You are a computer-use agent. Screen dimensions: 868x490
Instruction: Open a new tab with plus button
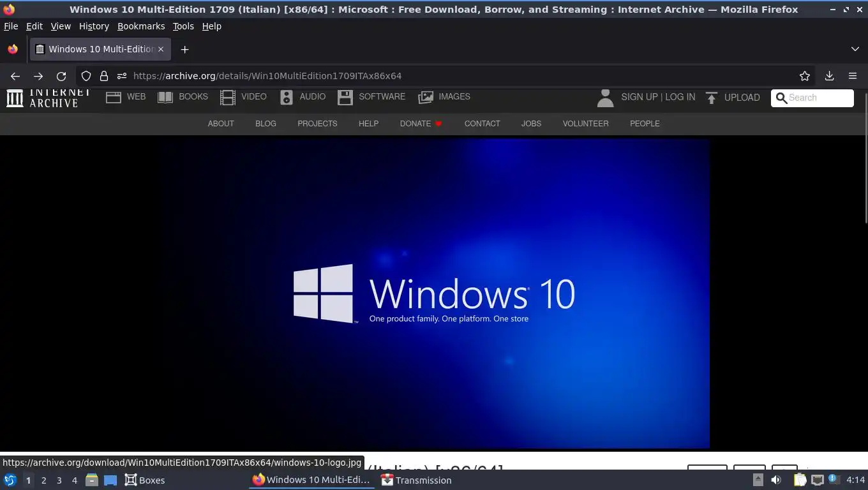point(184,49)
